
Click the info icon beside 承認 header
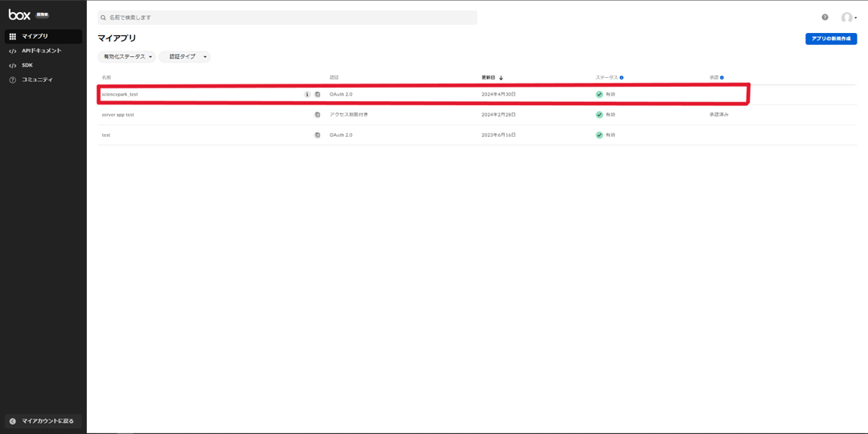point(722,78)
